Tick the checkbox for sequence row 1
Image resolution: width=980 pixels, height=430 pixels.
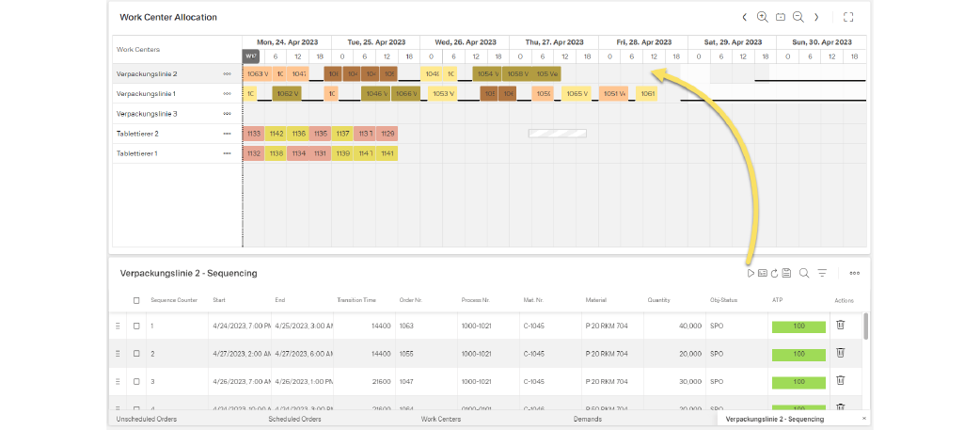click(x=136, y=326)
